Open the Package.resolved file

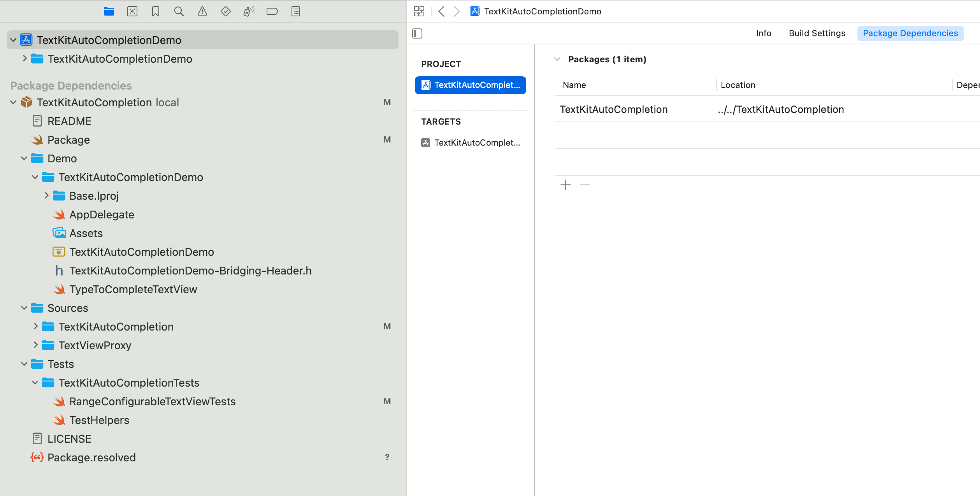[x=91, y=457]
